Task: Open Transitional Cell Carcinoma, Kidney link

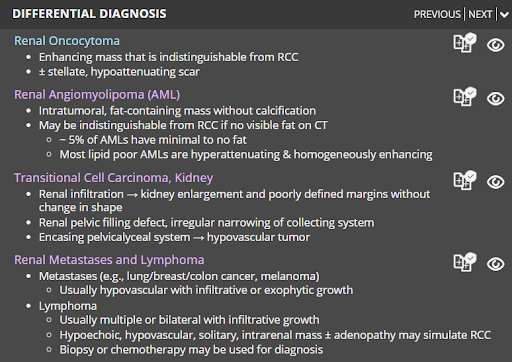Action: 114,178
